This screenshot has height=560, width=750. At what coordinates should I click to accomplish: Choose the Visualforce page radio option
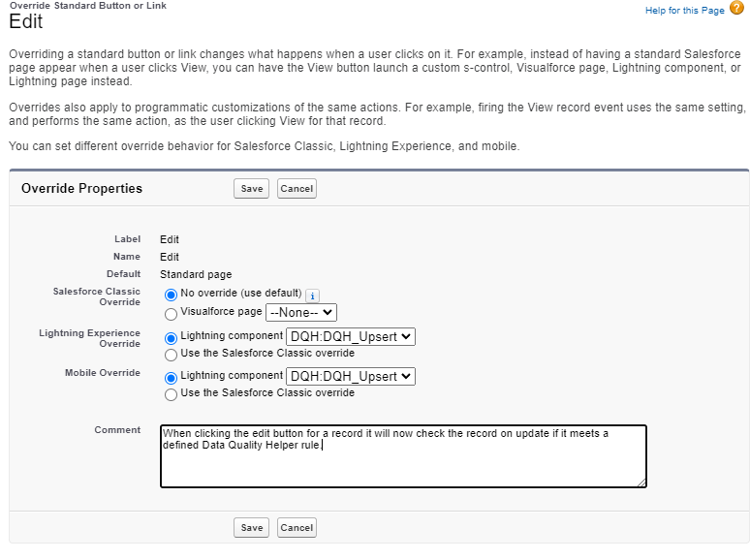171,314
